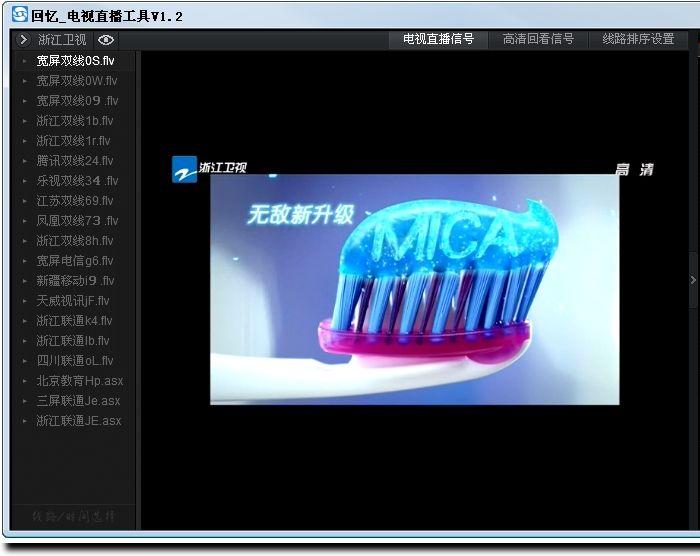700x556 pixels.
Task: Click the faded 线路/时间选择 button below list
Action: 74,516
